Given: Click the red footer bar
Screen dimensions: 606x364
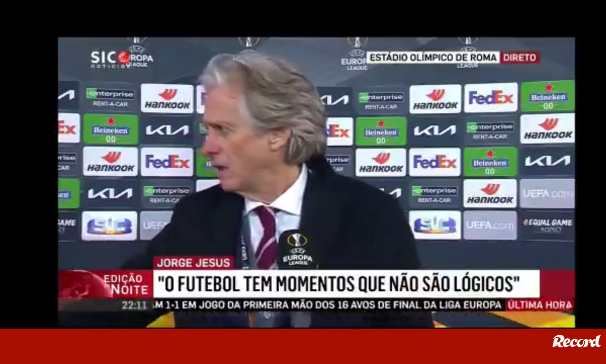Looking at the screenshot, I should coord(303,346).
